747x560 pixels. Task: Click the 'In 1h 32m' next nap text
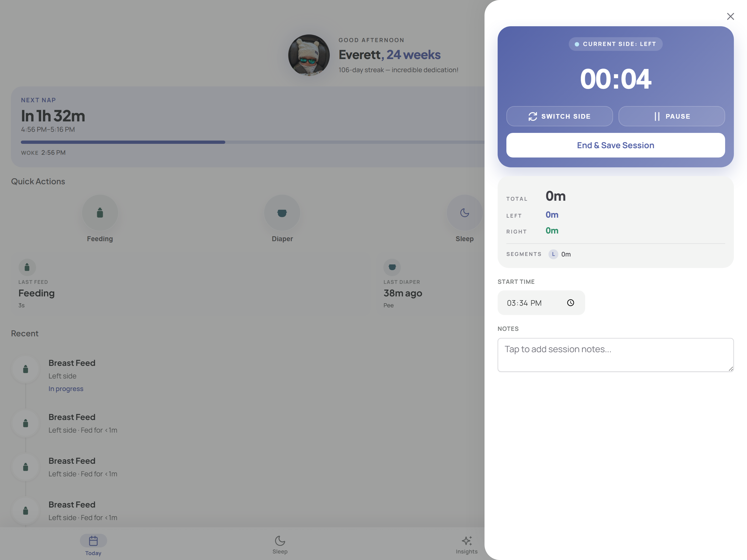(53, 116)
